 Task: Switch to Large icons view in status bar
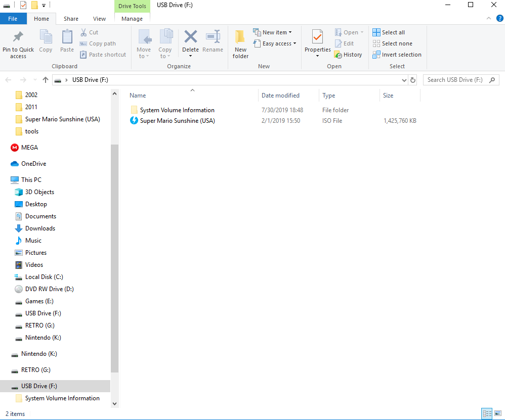tap(498, 413)
